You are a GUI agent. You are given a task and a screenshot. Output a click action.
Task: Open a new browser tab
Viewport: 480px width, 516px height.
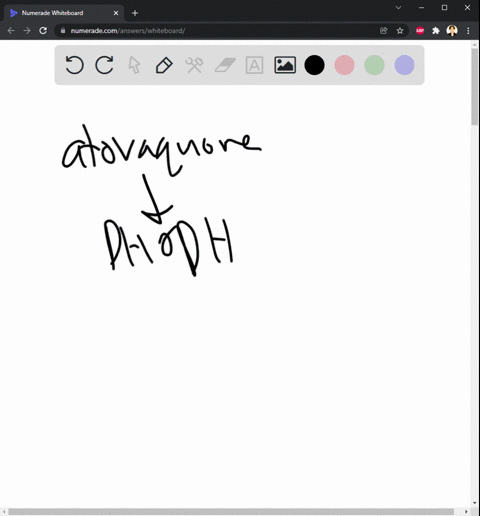point(135,13)
